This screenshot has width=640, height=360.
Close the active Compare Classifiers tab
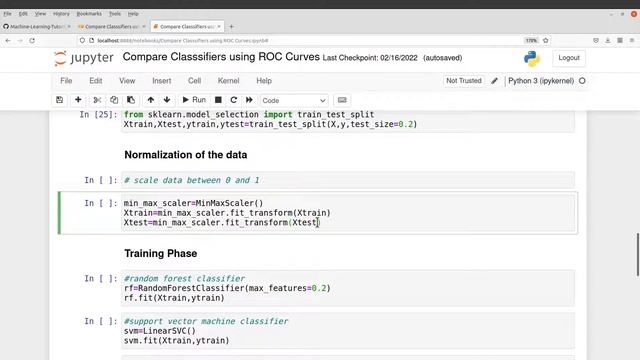point(219,27)
